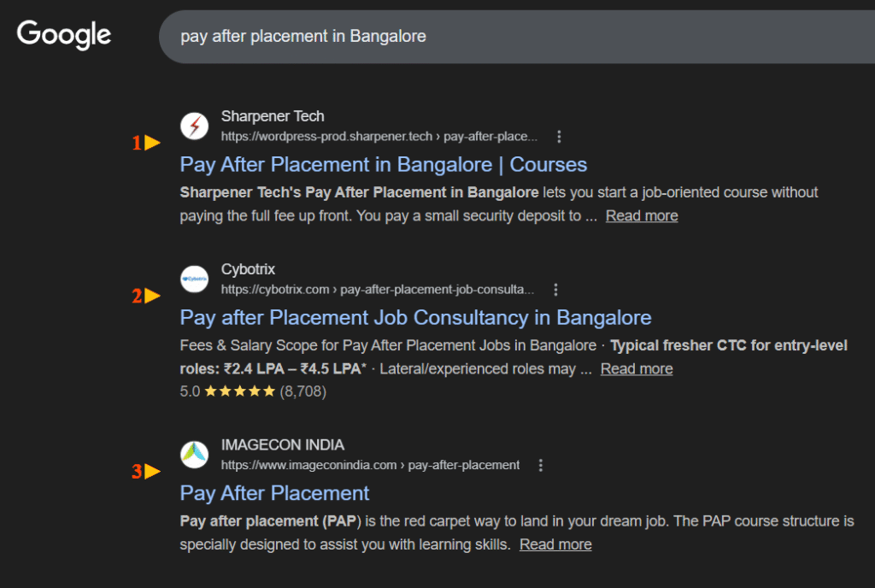875x588 pixels.
Task: Click the Sharpener Tech favicon icon
Action: pos(195,126)
